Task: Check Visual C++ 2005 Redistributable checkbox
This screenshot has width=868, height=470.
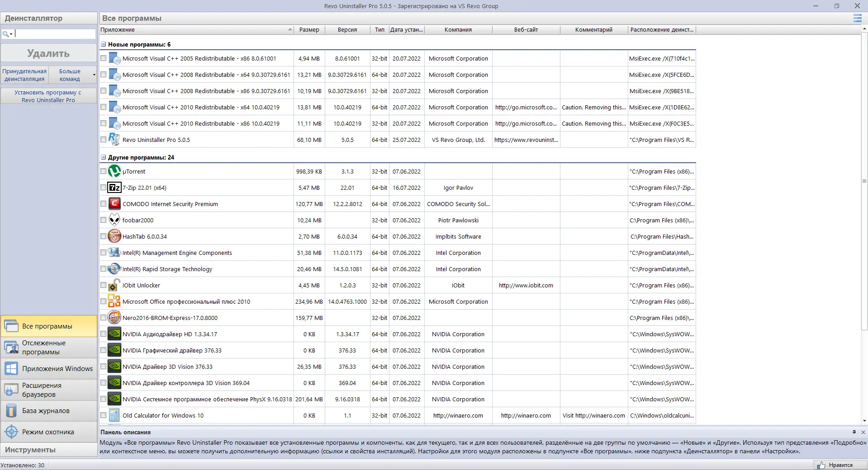Action: (x=104, y=58)
